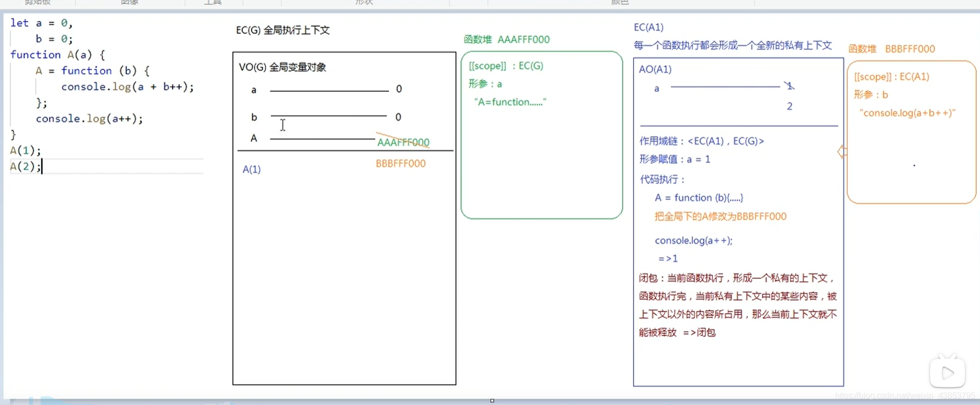Click "console.log(a++);" in the code editor
Image resolution: width=980 pixels, height=405 pixels.
(89, 119)
